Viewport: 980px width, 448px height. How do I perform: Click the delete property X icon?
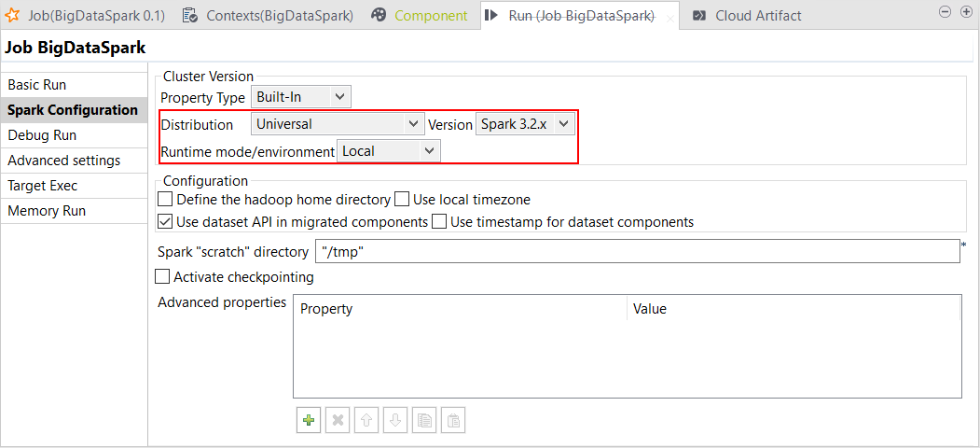point(338,420)
